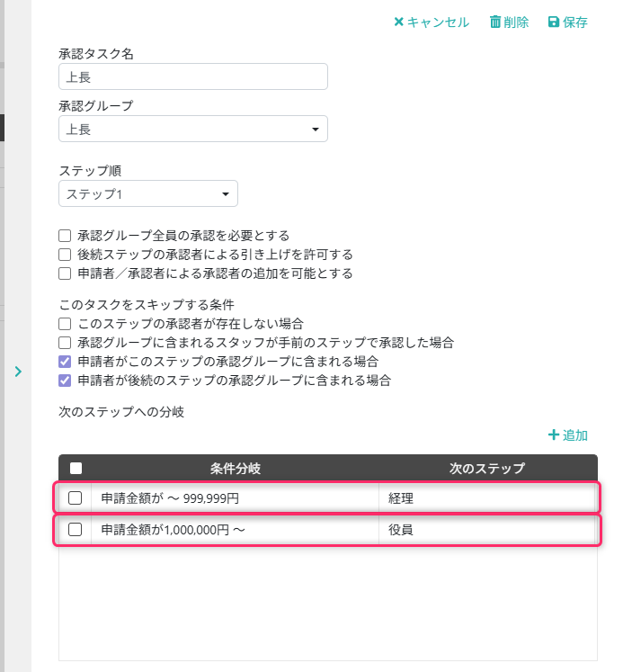Toggle the select-all checkbox in table header
Screen dimensions: 623x672
coord(76,468)
